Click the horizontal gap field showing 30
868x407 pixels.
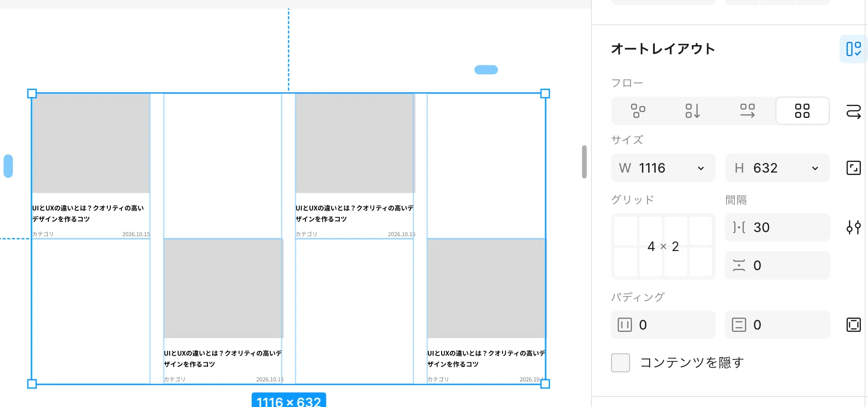pos(778,227)
